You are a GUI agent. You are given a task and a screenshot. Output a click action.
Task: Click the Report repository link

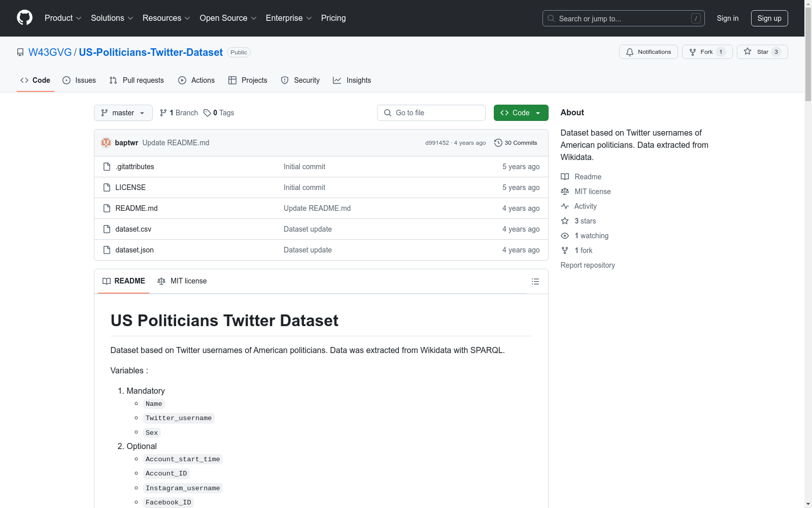pos(588,265)
